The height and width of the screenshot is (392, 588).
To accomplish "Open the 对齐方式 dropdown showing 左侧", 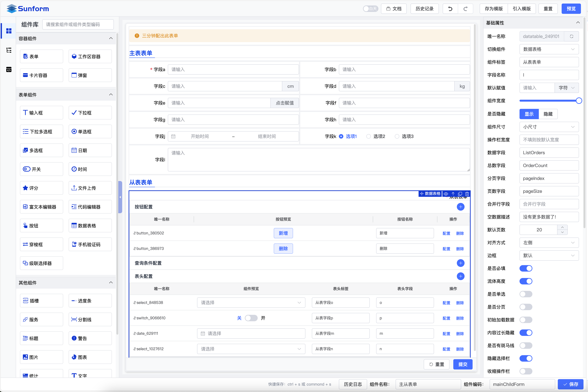I will pyautogui.click(x=549, y=242).
